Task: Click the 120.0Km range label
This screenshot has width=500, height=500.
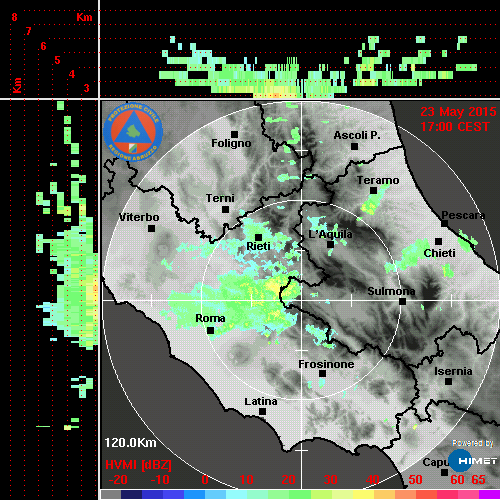Action: [x=130, y=443]
